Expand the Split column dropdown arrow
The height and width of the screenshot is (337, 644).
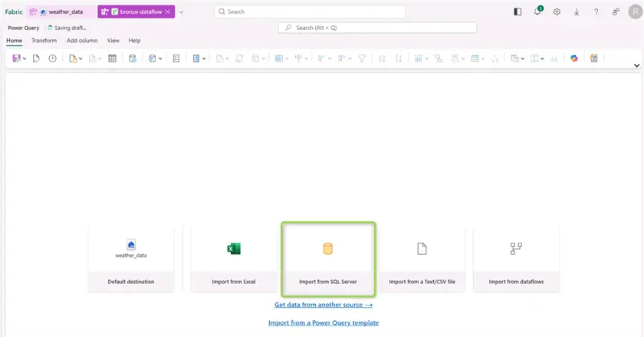[426, 59]
